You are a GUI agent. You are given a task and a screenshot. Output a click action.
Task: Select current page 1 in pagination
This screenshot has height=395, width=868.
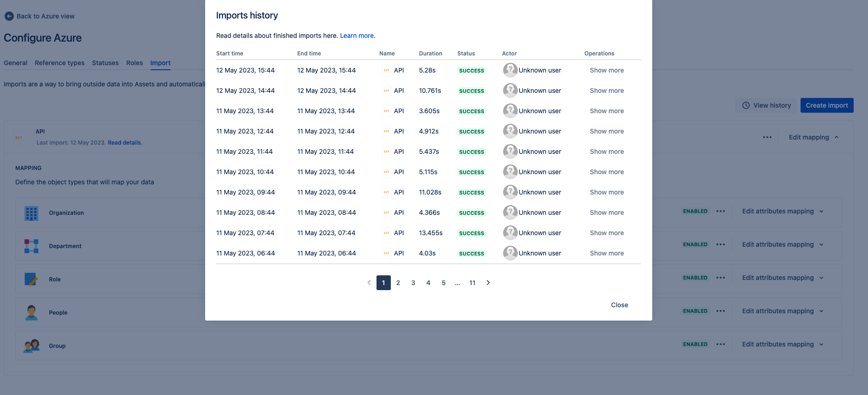(x=383, y=283)
